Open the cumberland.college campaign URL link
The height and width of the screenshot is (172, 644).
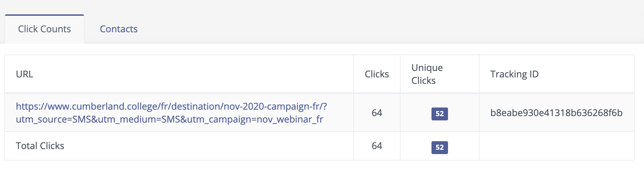pos(171,113)
